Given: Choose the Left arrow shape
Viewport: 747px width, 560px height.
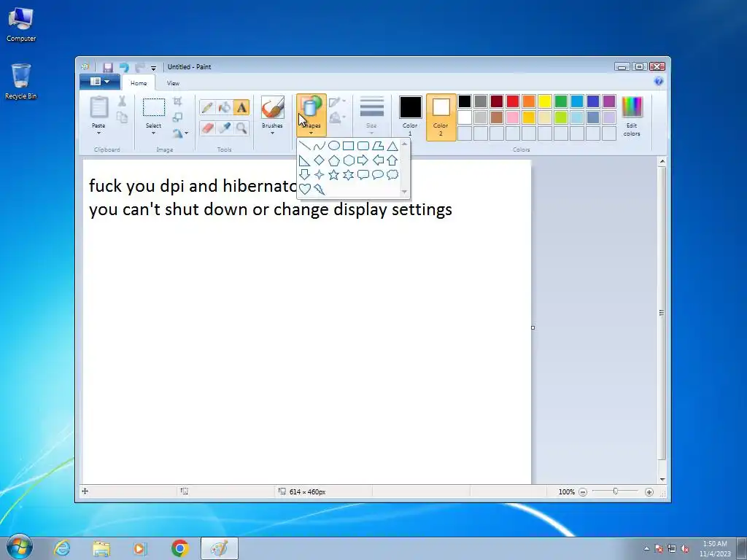Looking at the screenshot, I should point(378,160).
